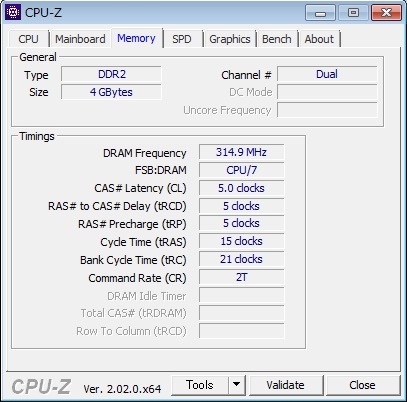This screenshot has height=402, width=407.
Task: Select the Memory tab
Action: [136, 38]
